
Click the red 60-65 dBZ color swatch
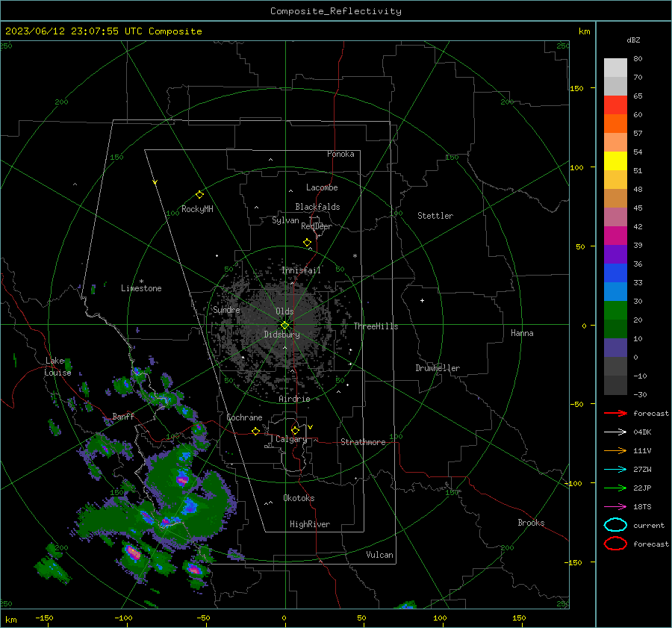pos(615,105)
